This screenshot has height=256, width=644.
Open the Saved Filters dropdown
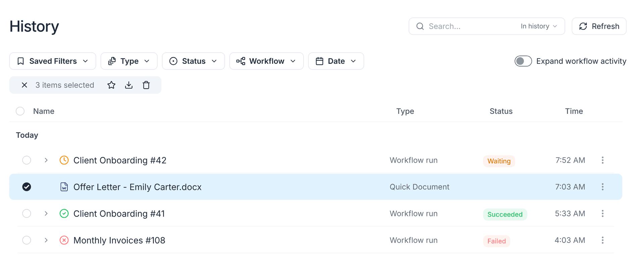coord(53,61)
